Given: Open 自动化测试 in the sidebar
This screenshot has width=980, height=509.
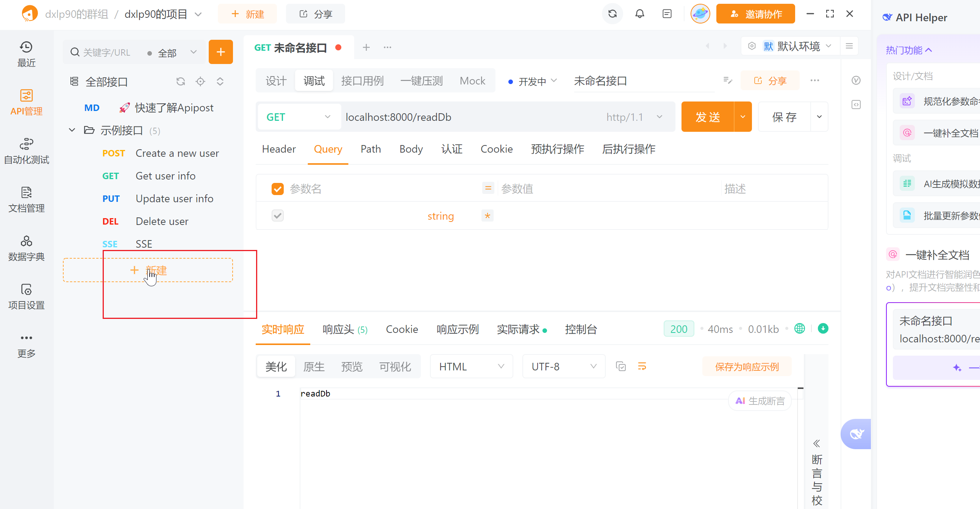Looking at the screenshot, I should click(26, 151).
